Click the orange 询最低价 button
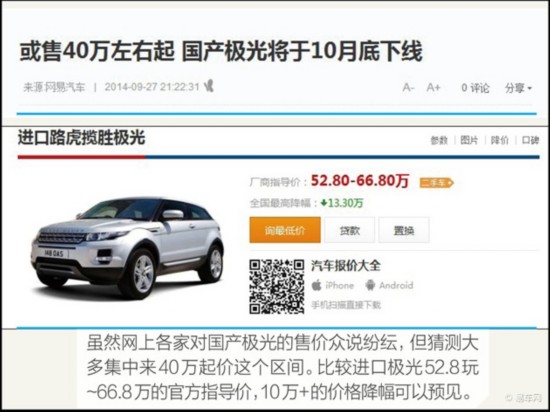The image size is (550, 412). point(285,230)
